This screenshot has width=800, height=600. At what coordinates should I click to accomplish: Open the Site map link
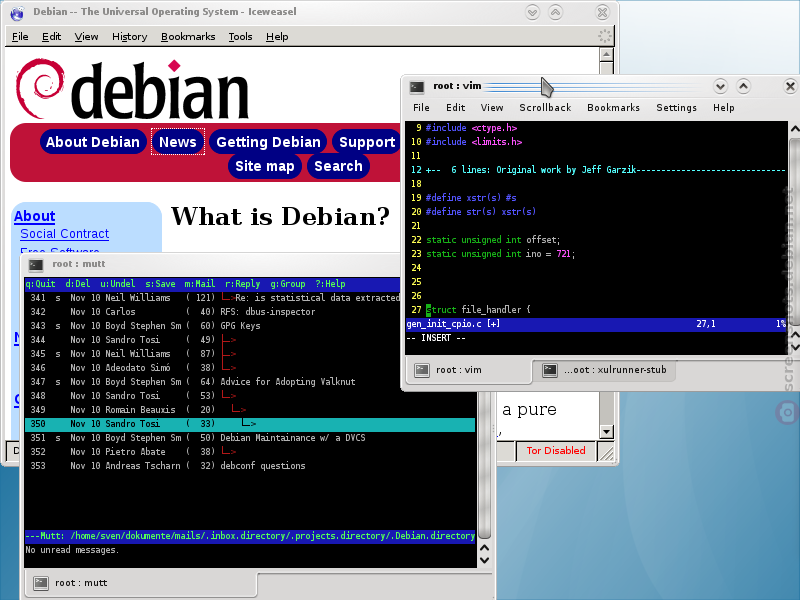[x=265, y=166]
